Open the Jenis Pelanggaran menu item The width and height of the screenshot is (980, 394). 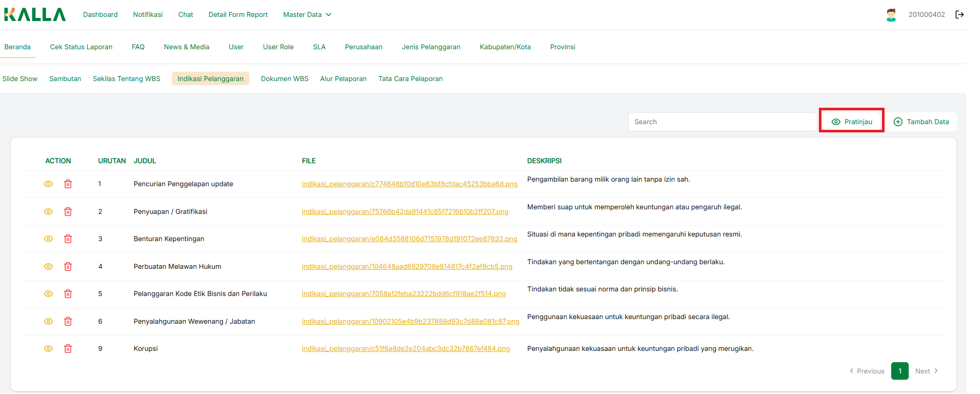click(x=431, y=47)
